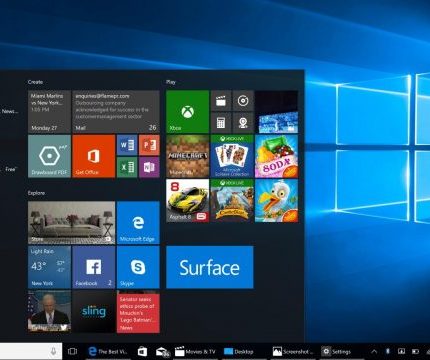The width and height of the screenshot is (430, 360).
Task: Switch to Movies & TV taskbar item
Action: coord(195,351)
